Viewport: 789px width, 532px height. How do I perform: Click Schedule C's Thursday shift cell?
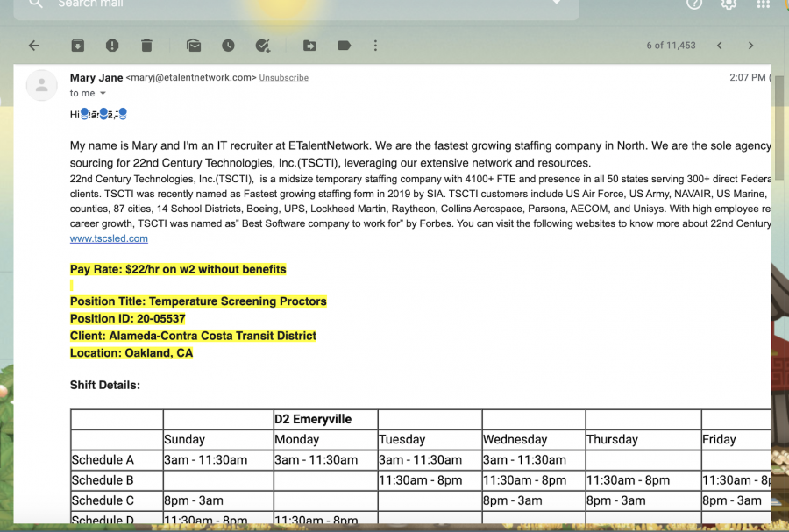click(x=643, y=500)
